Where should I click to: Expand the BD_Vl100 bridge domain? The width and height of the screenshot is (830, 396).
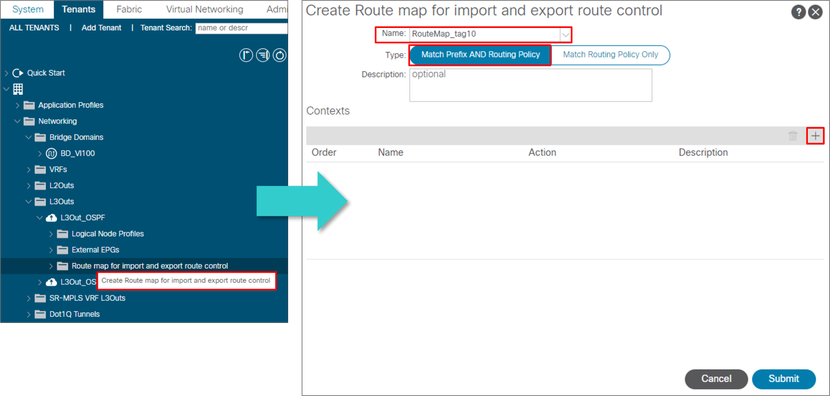click(40, 154)
